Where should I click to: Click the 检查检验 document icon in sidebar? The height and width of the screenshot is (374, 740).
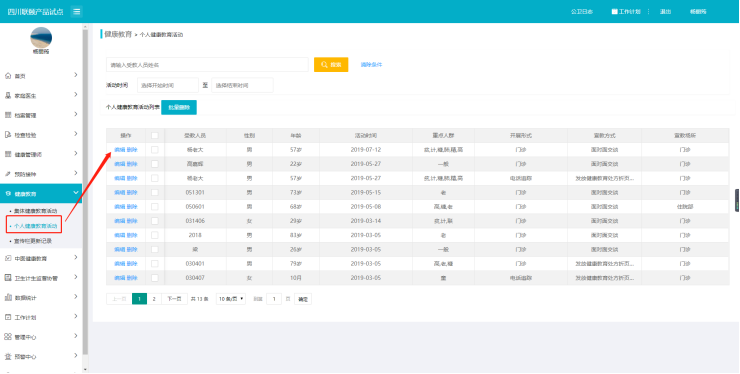point(8,135)
